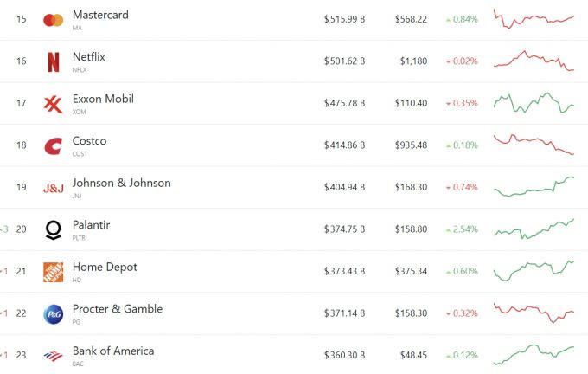The image size is (588, 374).
Task: Open the Costco red trend chart
Action: click(x=533, y=144)
